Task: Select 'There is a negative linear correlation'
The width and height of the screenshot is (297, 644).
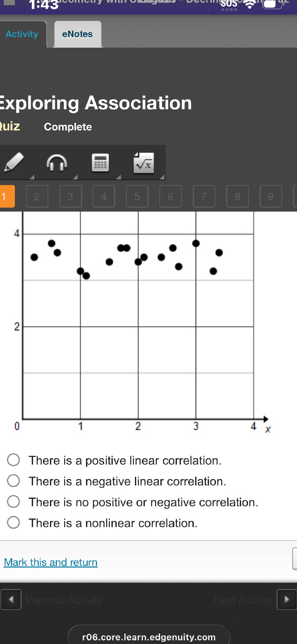Action: click(13, 481)
